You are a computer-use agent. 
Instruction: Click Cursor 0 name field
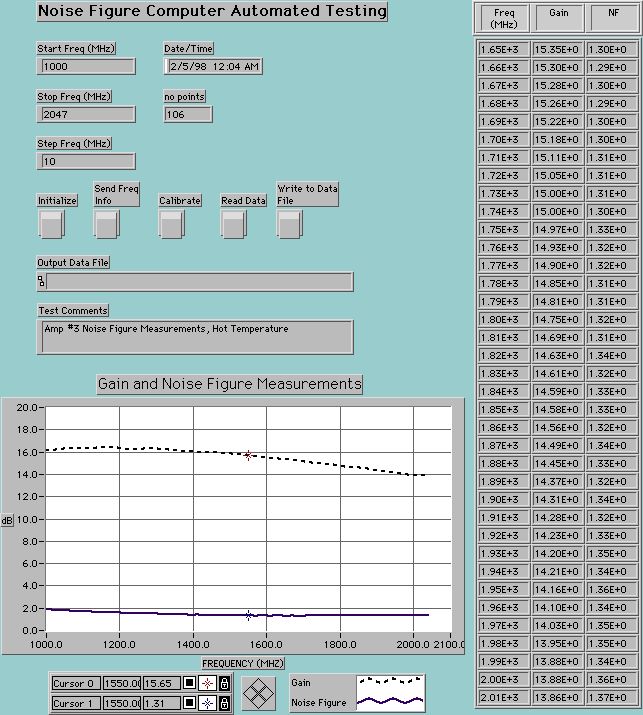[x=75, y=684]
